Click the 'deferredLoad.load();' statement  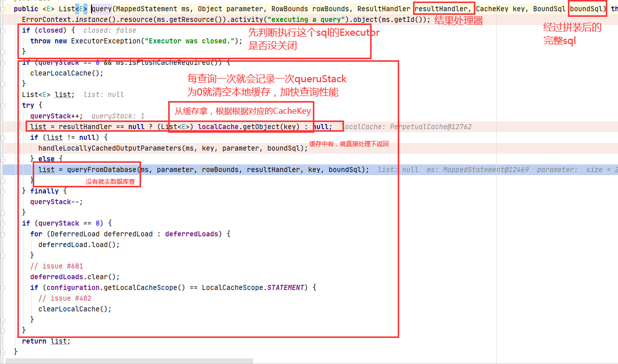(79, 245)
